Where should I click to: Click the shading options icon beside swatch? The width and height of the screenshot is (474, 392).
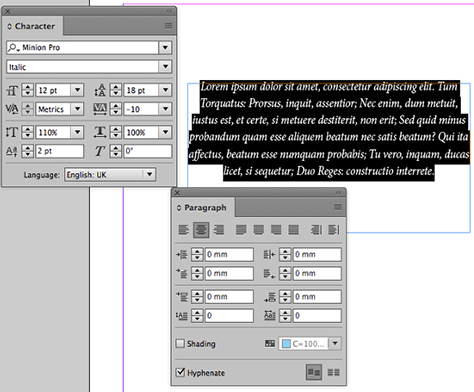(270, 343)
